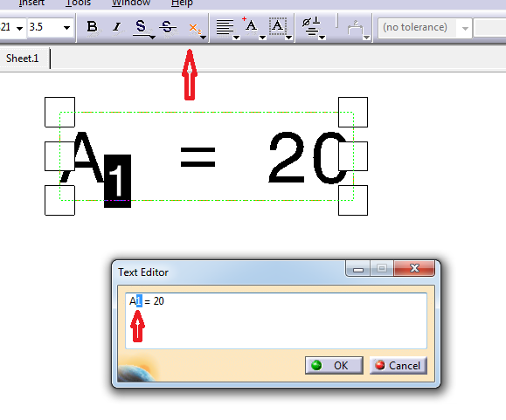506x420 pixels.
Task: Cancel the Text Editor dialog
Action: [399, 365]
